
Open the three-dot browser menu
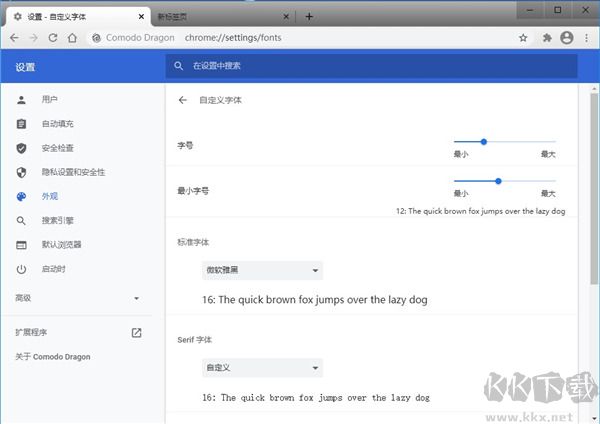click(586, 38)
